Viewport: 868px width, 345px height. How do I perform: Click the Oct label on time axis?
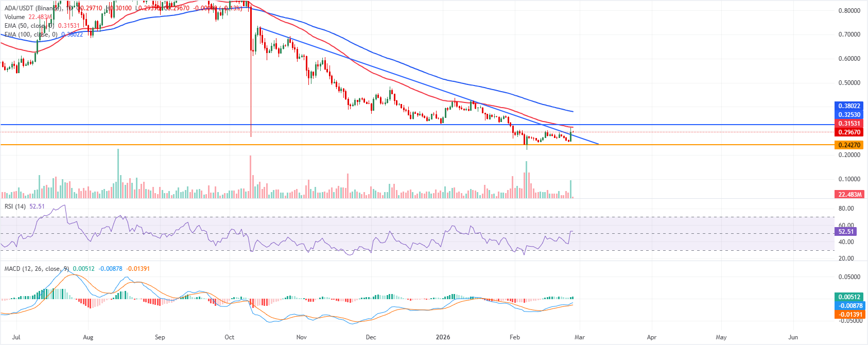(x=230, y=337)
